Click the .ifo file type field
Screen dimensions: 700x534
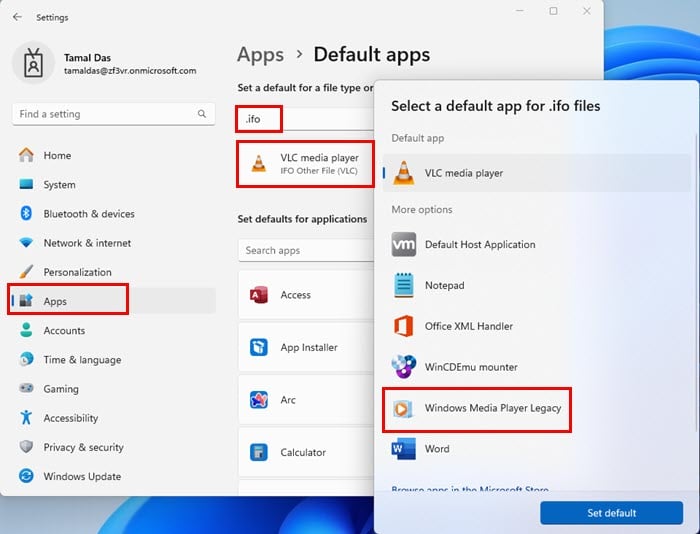point(305,119)
